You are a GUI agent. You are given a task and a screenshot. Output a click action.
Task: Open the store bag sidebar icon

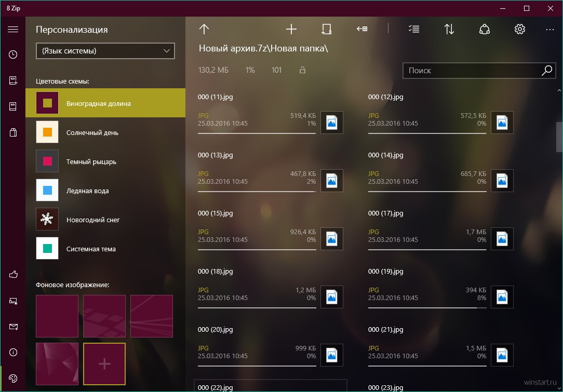click(13, 132)
